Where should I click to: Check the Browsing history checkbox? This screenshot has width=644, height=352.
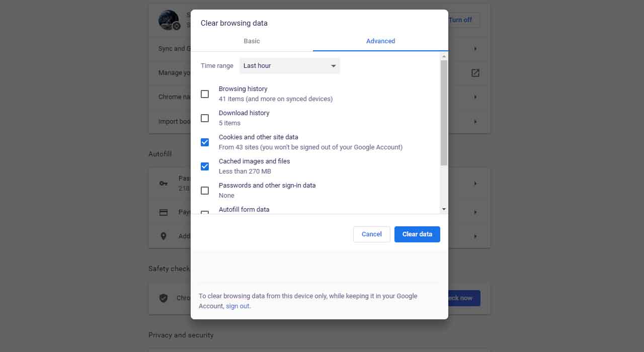[205, 94]
